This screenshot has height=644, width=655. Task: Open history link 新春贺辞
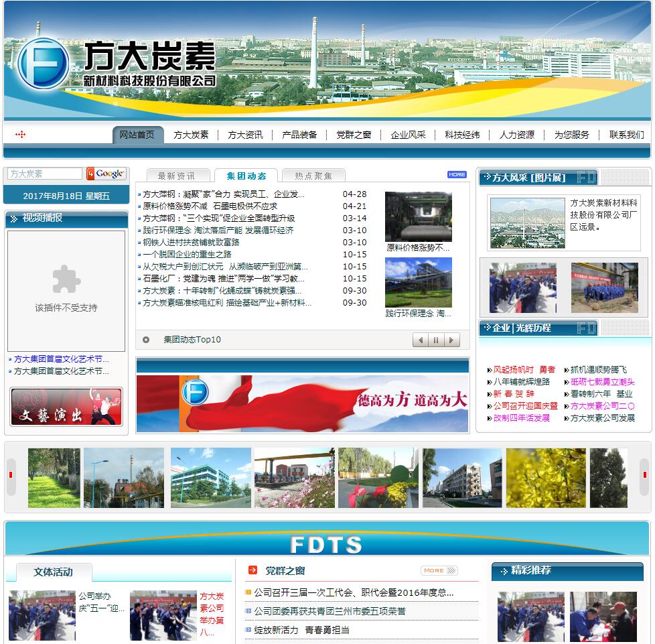[x=514, y=394]
